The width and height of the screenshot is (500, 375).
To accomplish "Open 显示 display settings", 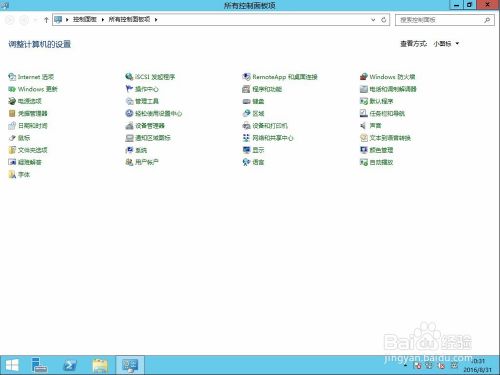I will point(253,150).
